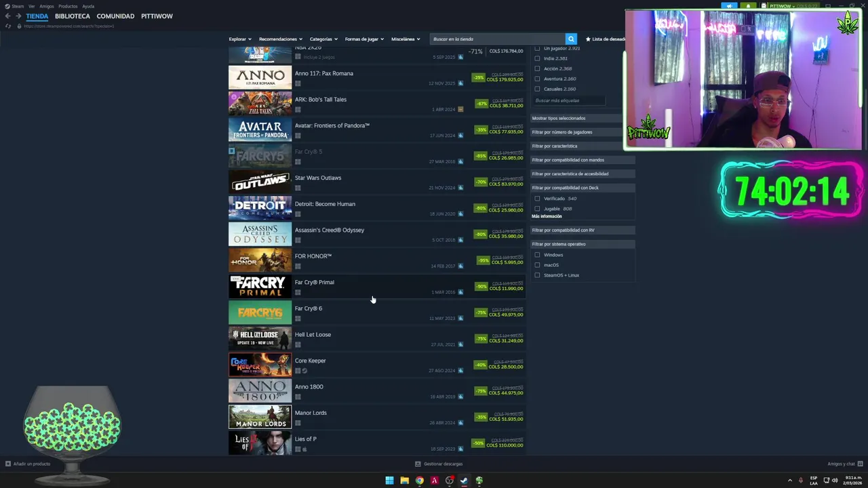The width and height of the screenshot is (868, 488).
Task: Check the Casuales tag filter
Action: 537,89
